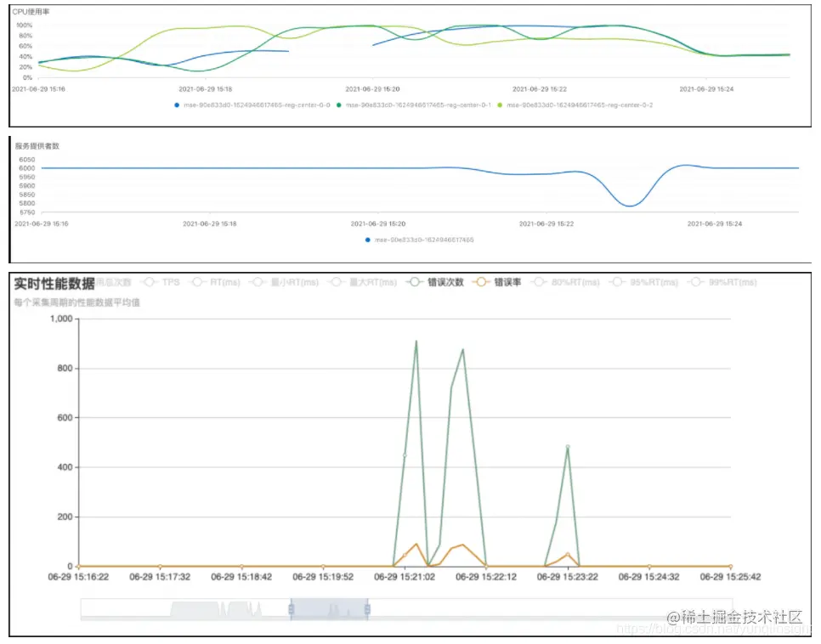
Task: Click the 服务提供者数 chart title
Action: (37, 146)
